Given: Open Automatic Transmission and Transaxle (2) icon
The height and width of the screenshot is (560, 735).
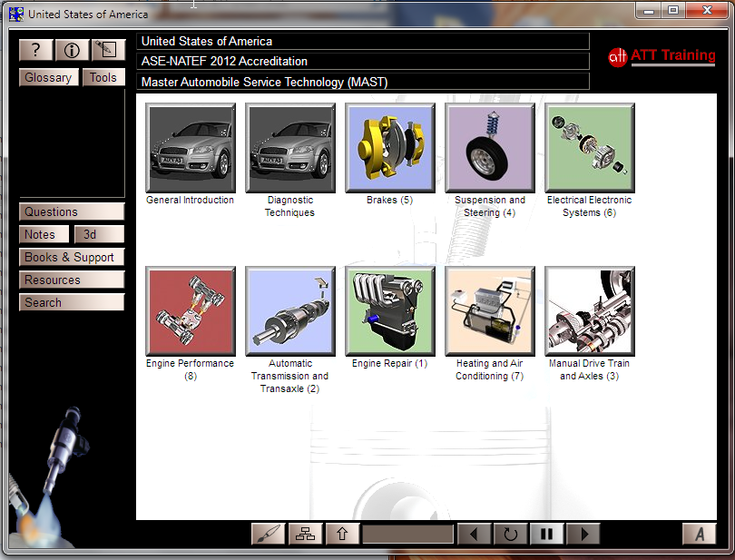Looking at the screenshot, I should pos(290,311).
